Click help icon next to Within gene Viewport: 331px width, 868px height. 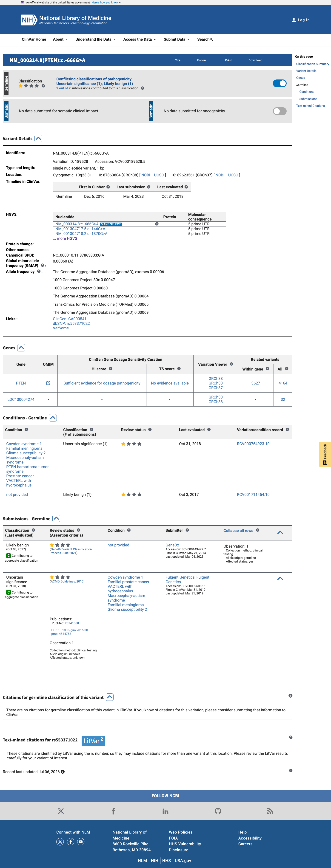point(267,369)
